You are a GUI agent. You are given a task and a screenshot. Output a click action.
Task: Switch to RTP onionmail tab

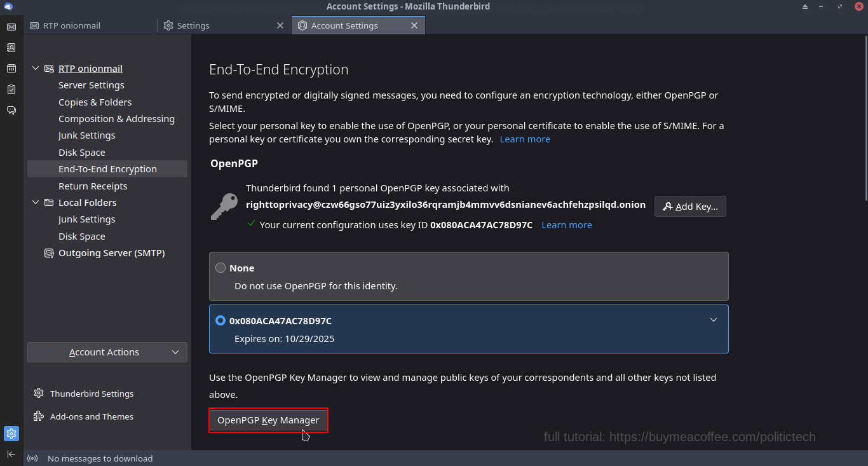91,25
